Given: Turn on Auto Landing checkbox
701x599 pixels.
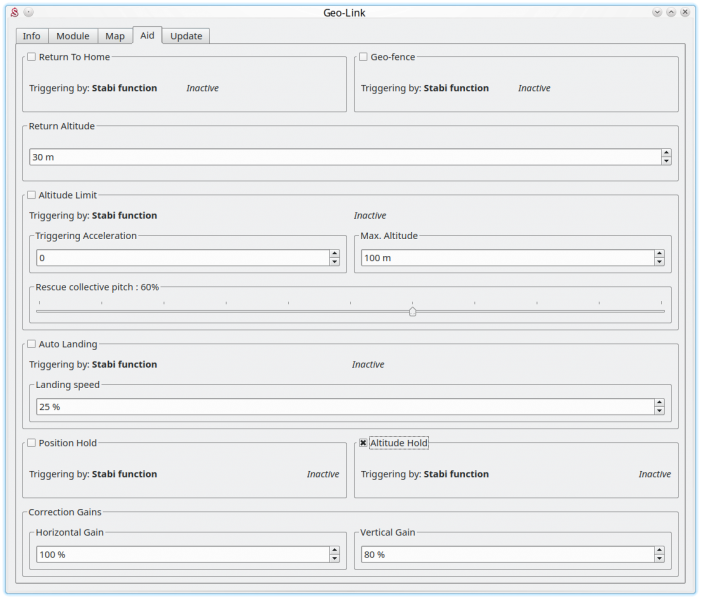Looking at the screenshot, I should tap(32, 344).
